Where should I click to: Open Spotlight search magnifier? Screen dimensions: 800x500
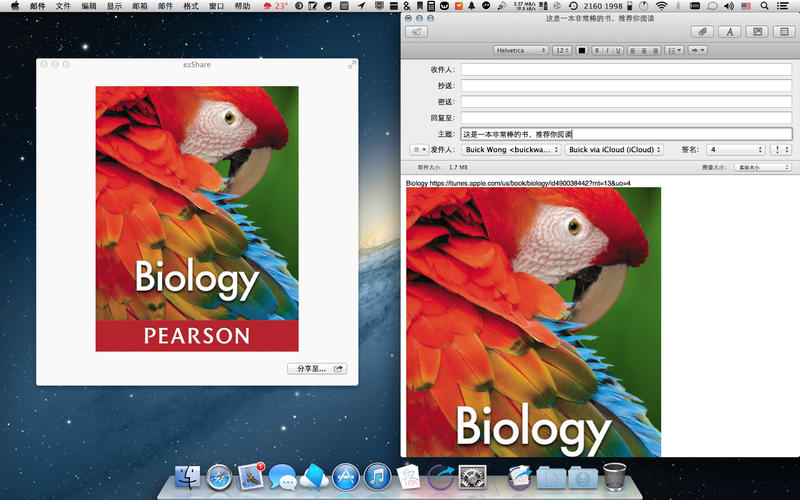click(764, 6)
